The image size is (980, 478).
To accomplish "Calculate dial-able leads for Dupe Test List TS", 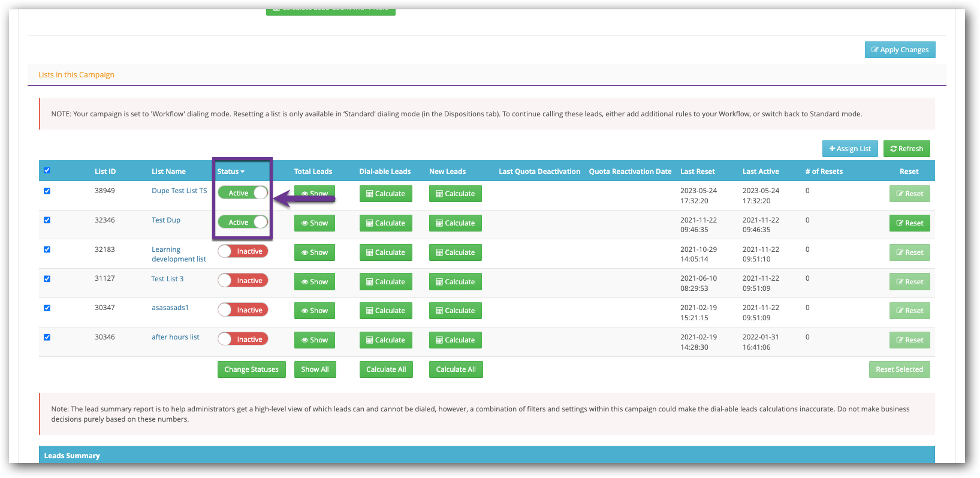I will (x=385, y=194).
